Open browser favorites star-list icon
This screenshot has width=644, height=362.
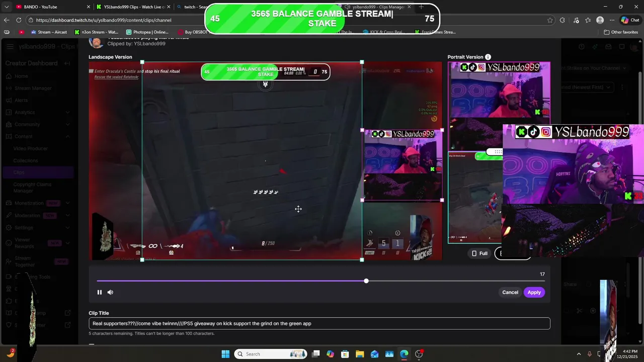588,20
